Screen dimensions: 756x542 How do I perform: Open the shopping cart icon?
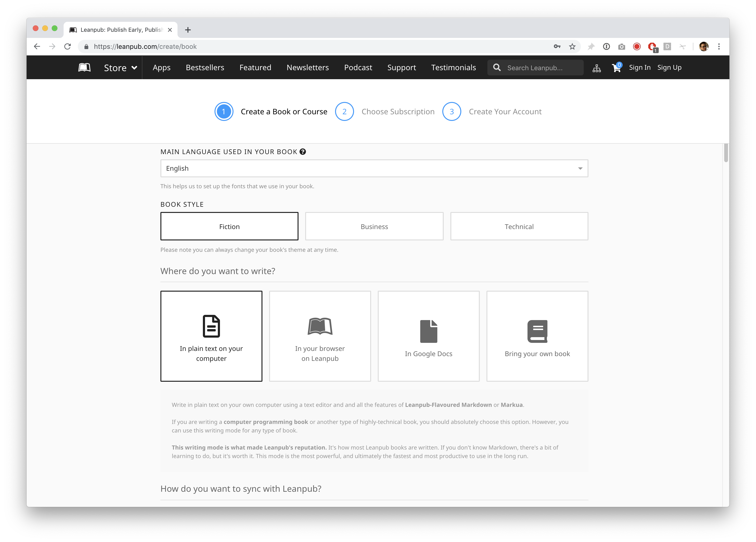tap(617, 68)
